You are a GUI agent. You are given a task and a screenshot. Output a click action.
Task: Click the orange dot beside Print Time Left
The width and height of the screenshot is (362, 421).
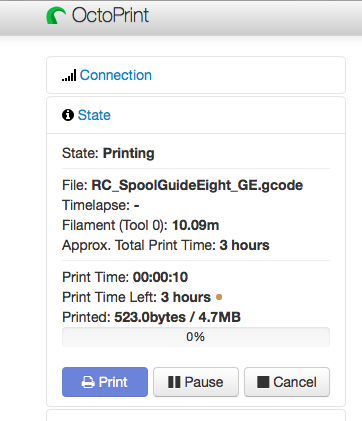pos(219,297)
